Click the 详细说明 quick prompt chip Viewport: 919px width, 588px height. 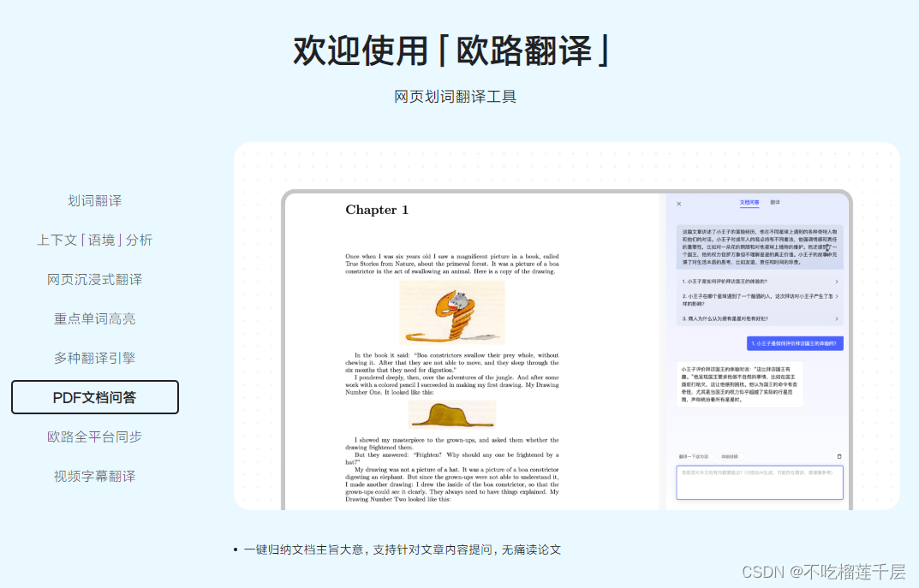point(730,456)
